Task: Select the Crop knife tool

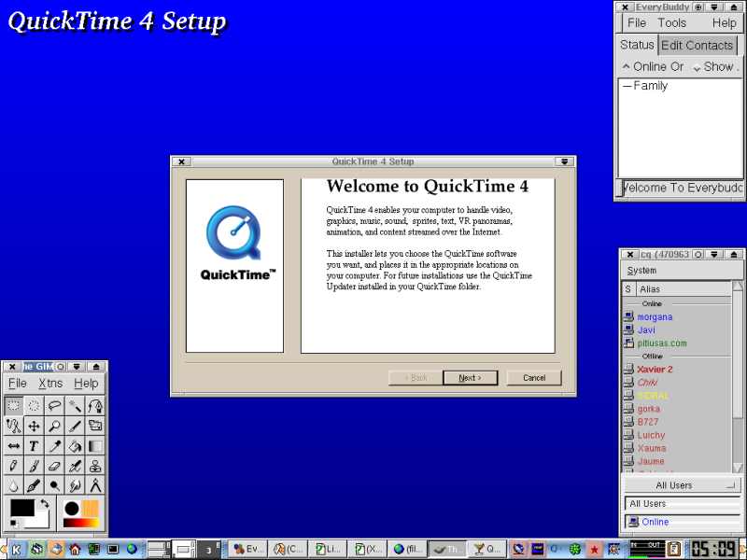Action: [75, 426]
